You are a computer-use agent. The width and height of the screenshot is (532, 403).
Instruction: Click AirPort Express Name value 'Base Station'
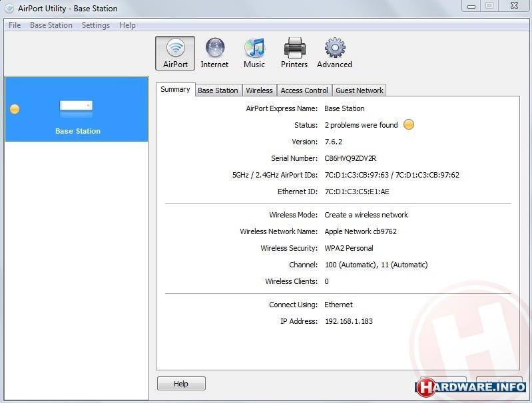(x=344, y=108)
